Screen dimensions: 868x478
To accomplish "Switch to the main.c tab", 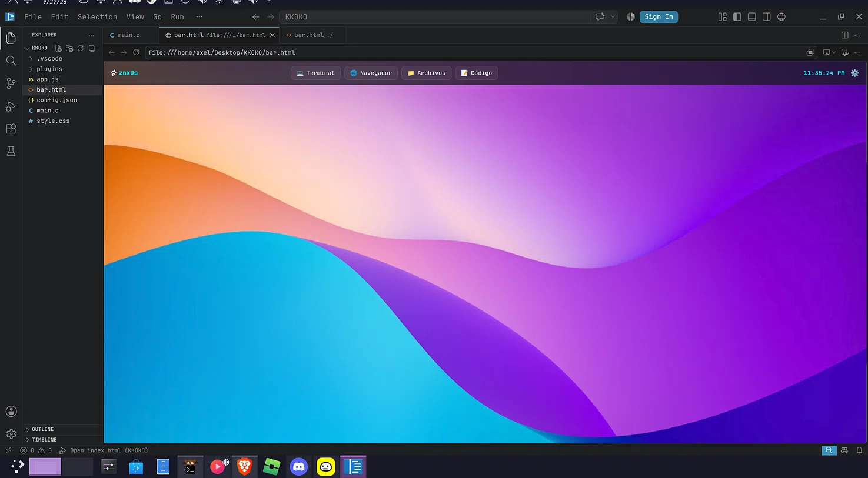I will point(128,35).
